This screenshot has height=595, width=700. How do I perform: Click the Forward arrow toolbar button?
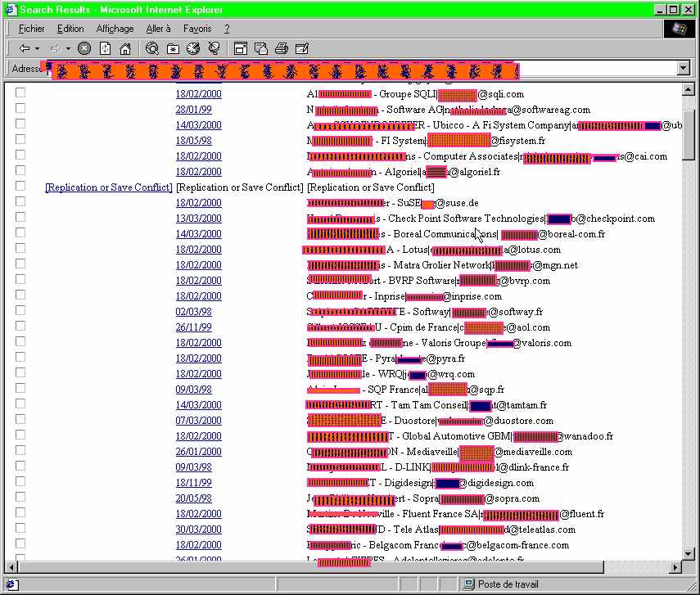click(55, 48)
